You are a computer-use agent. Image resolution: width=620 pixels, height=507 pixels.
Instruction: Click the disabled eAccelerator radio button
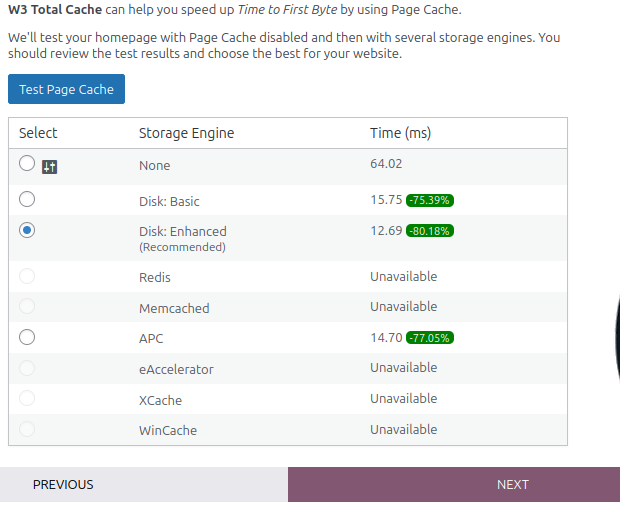click(x=27, y=368)
